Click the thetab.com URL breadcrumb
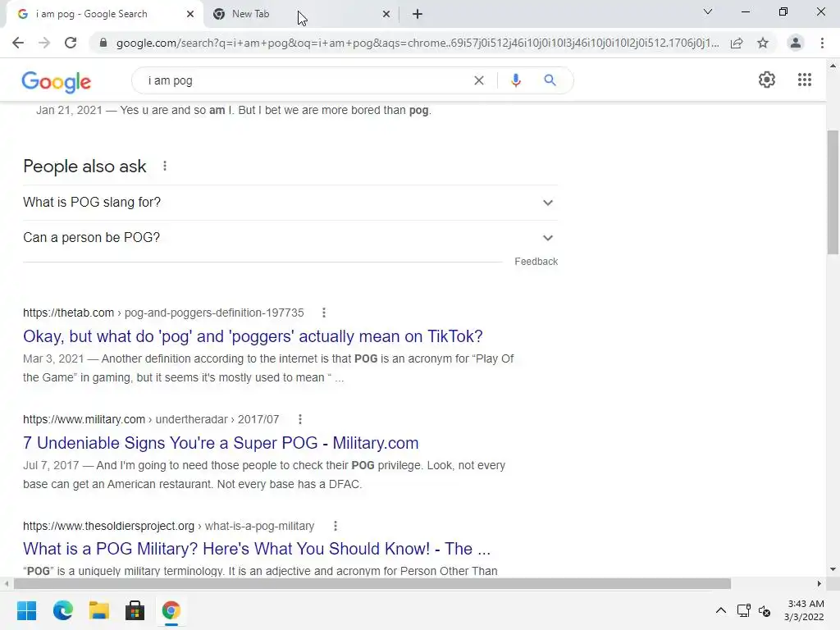This screenshot has height=630, width=840. click(x=163, y=313)
